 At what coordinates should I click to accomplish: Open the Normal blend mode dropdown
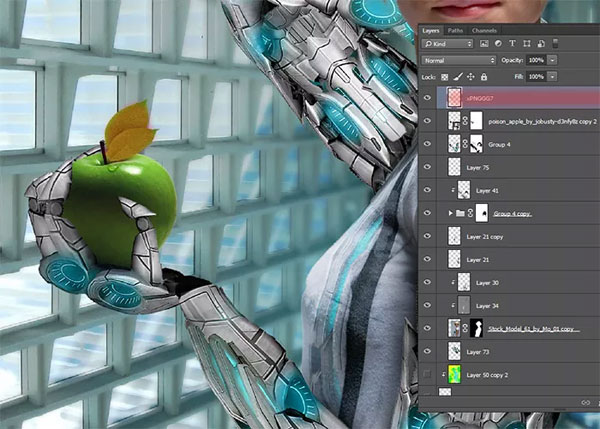(458, 60)
